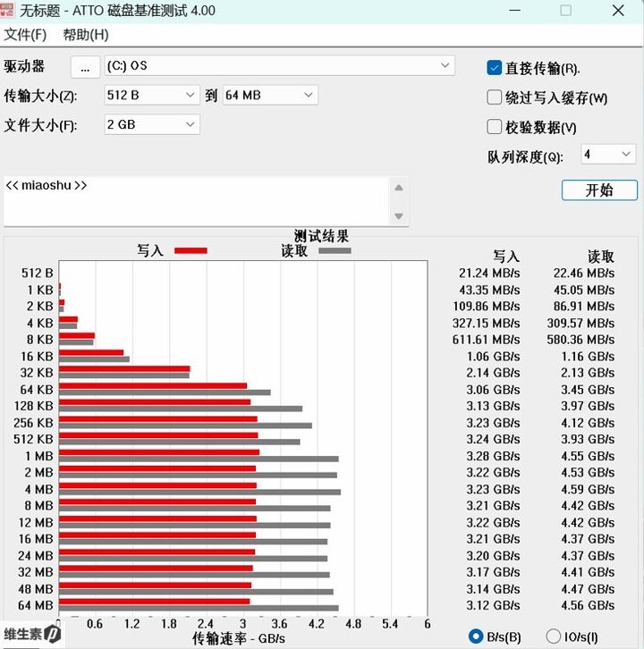Viewport: 644px width, 649px height.
Task: Uncheck the 直接传输(R) checkbox
Action: pyautogui.click(x=494, y=68)
